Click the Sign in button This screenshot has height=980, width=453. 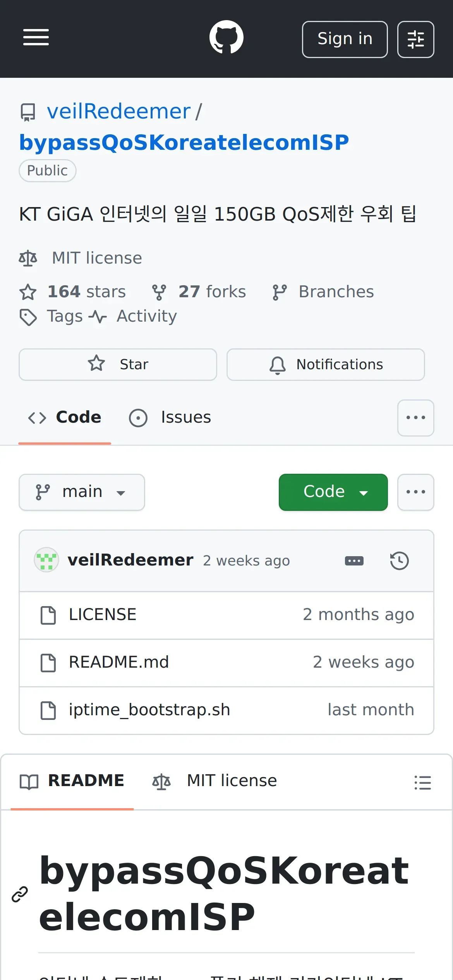pos(345,39)
